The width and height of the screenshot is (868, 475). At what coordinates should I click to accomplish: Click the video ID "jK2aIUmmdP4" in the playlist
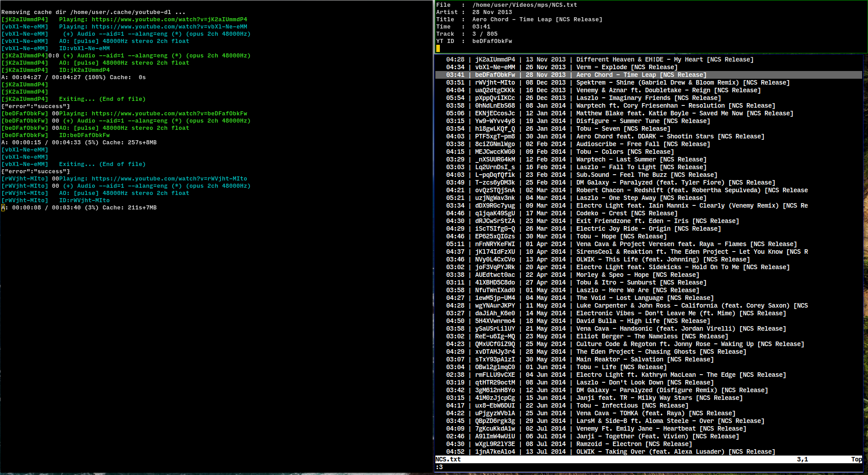pyautogui.click(x=495, y=60)
